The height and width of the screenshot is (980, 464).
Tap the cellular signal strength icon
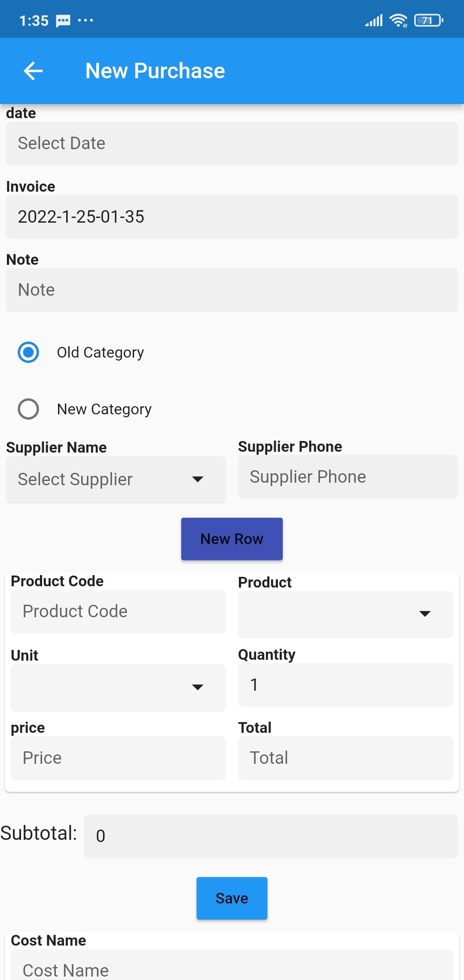(374, 20)
